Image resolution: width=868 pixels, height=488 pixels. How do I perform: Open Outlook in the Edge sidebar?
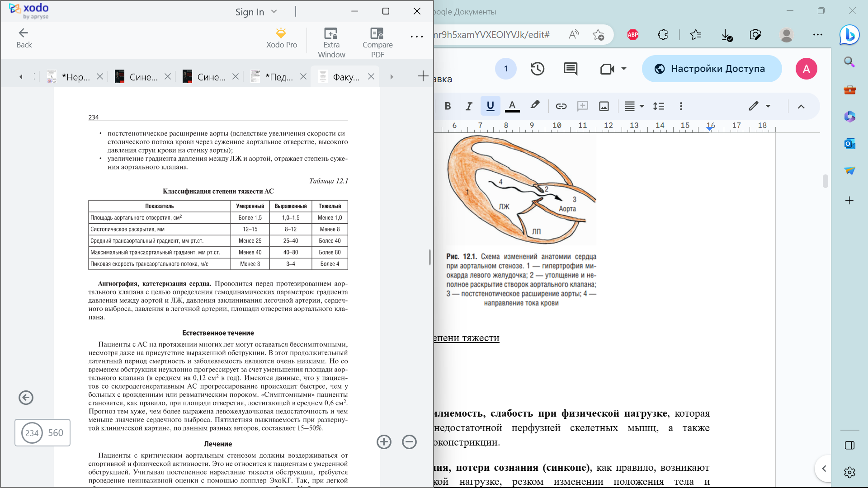[x=849, y=144]
